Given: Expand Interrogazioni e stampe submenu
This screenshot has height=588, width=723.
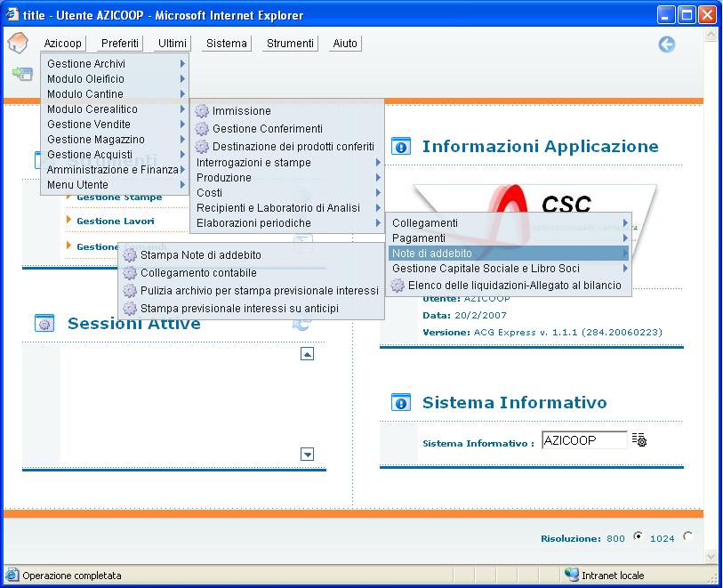Looking at the screenshot, I should click(287, 162).
